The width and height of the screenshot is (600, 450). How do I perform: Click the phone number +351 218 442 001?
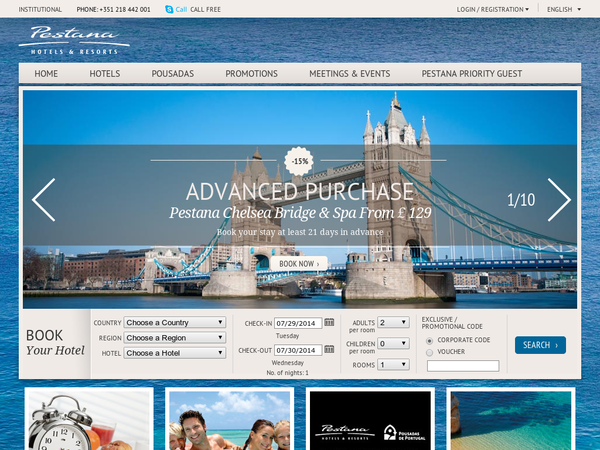click(x=114, y=9)
